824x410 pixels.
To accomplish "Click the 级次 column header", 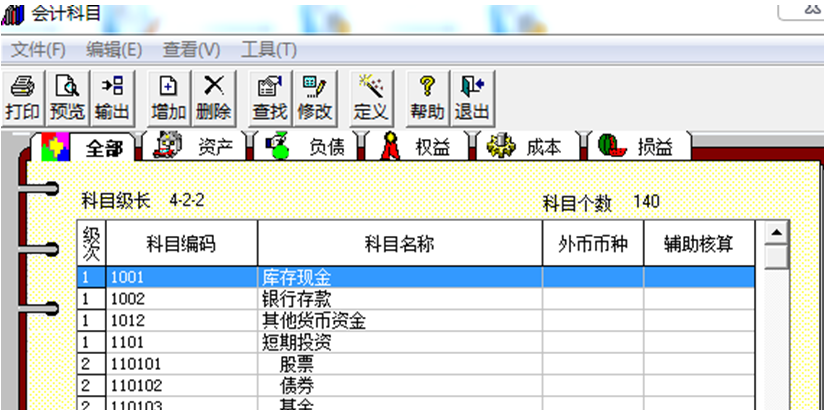I will coord(91,243).
